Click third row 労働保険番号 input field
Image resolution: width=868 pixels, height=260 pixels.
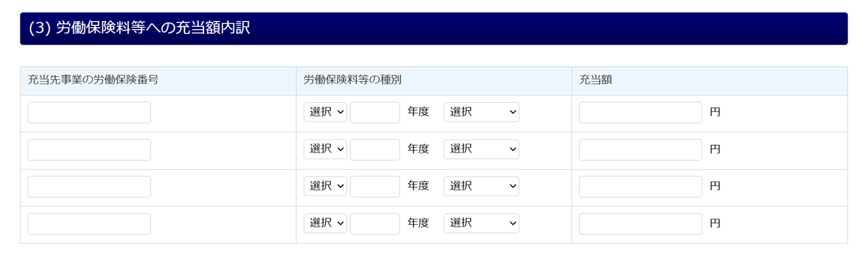tap(90, 186)
